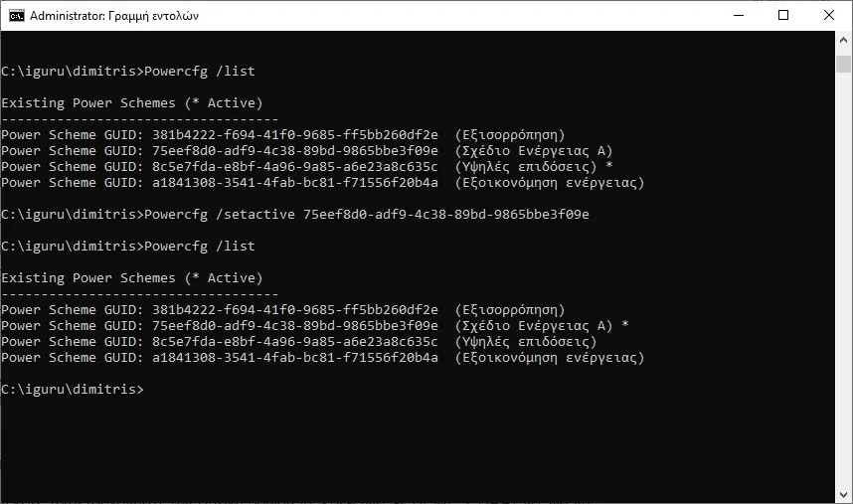Click the last 'Εξοικονόμηση ενέργειας' scheme line
Viewport: 853px width, 504px height.
[x=322, y=358]
